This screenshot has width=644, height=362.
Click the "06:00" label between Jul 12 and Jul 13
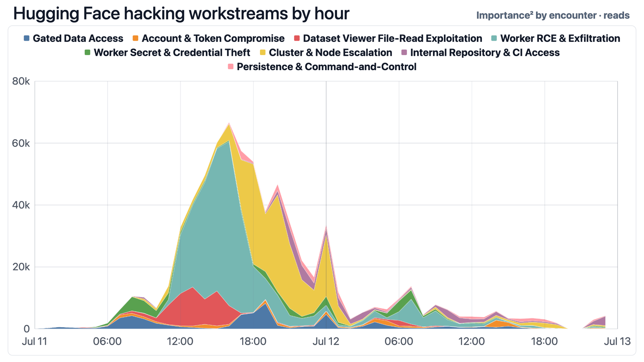pos(399,341)
